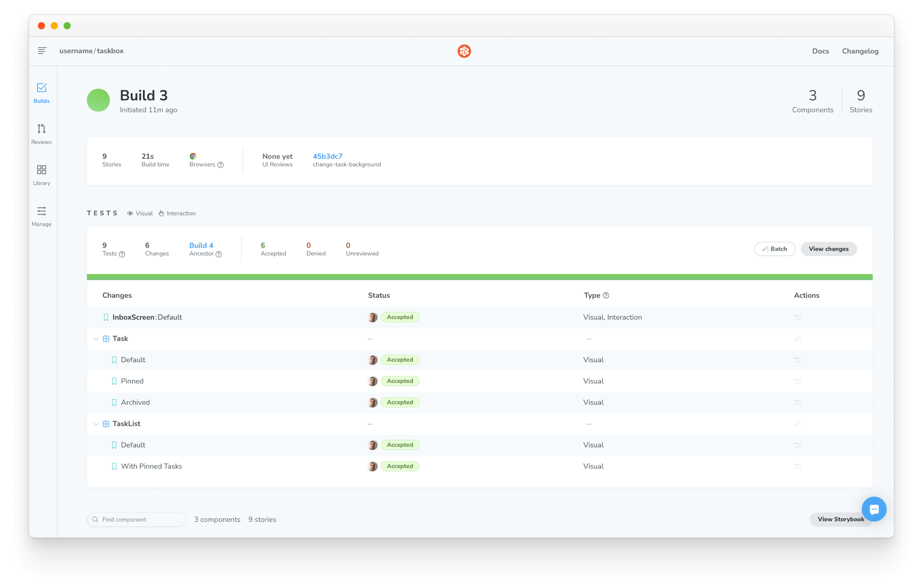Click the Visual test type icon
The width and height of the screenshot is (923, 588).
tap(129, 213)
